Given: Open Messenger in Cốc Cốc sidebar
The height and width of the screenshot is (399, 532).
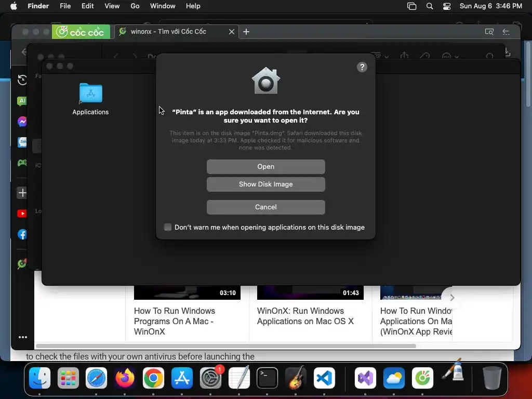Looking at the screenshot, I should tap(22, 122).
